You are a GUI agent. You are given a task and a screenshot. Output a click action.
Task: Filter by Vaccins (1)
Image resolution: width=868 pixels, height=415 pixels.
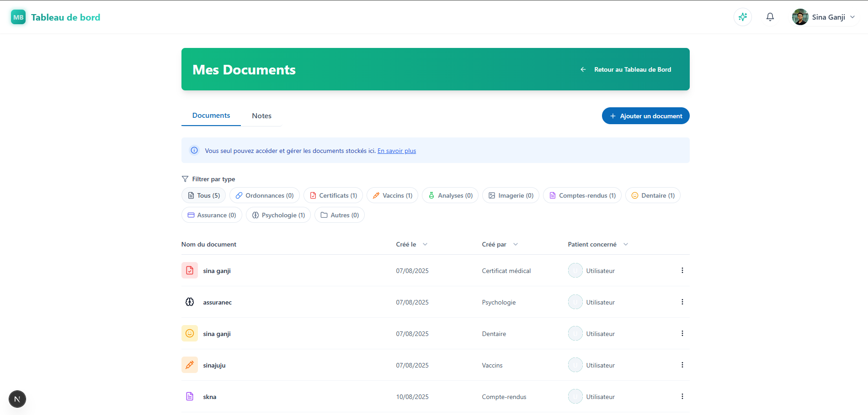point(392,195)
